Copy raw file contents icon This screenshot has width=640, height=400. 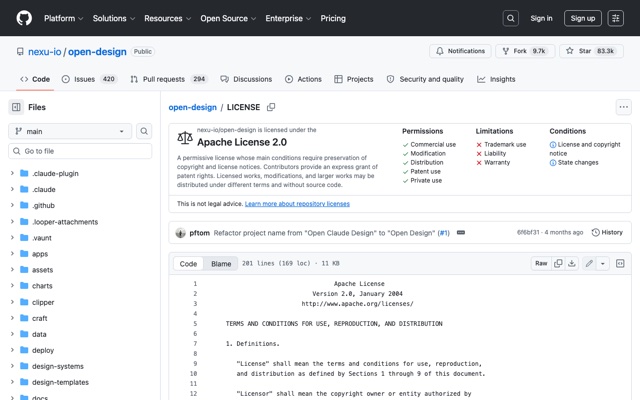tap(558, 263)
